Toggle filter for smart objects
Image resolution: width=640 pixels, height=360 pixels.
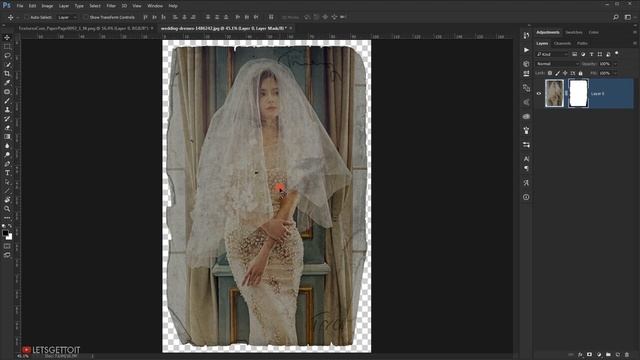pyautogui.click(x=608, y=54)
